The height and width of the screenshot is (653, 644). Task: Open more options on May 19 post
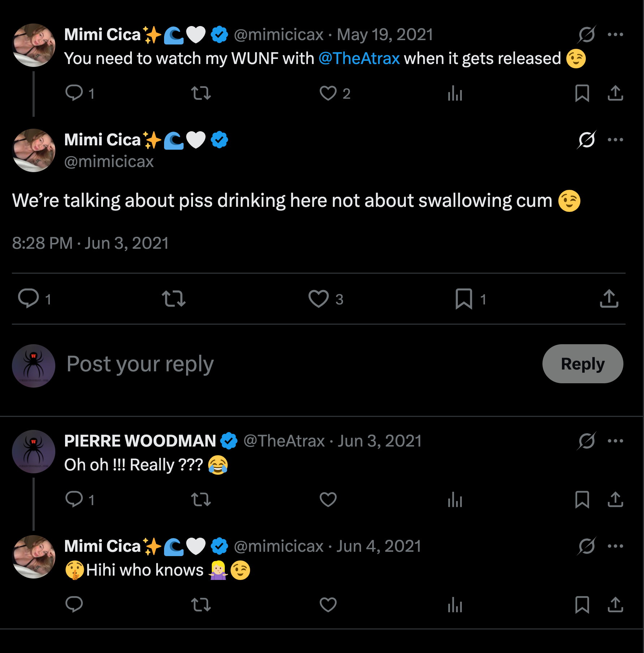pos(615,35)
